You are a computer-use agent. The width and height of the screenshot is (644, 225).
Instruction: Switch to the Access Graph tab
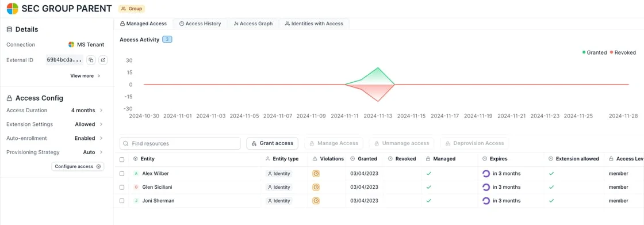[253, 24]
